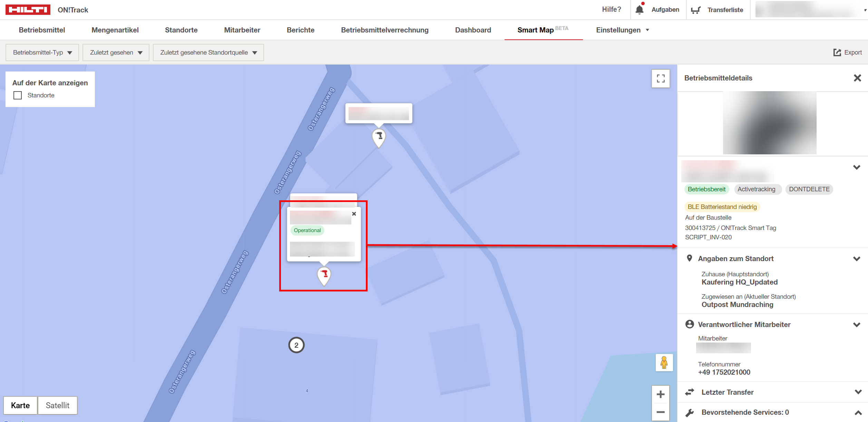Image resolution: width=868 pixels, height=422 pixels.
Task: Click the Hilti logo
Action: [x=28, y=10]
